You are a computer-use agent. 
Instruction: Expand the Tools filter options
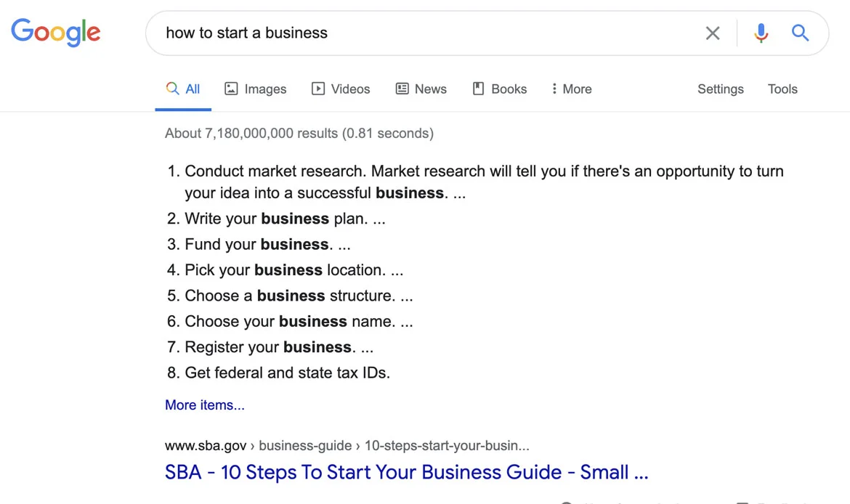coord(782,89)
